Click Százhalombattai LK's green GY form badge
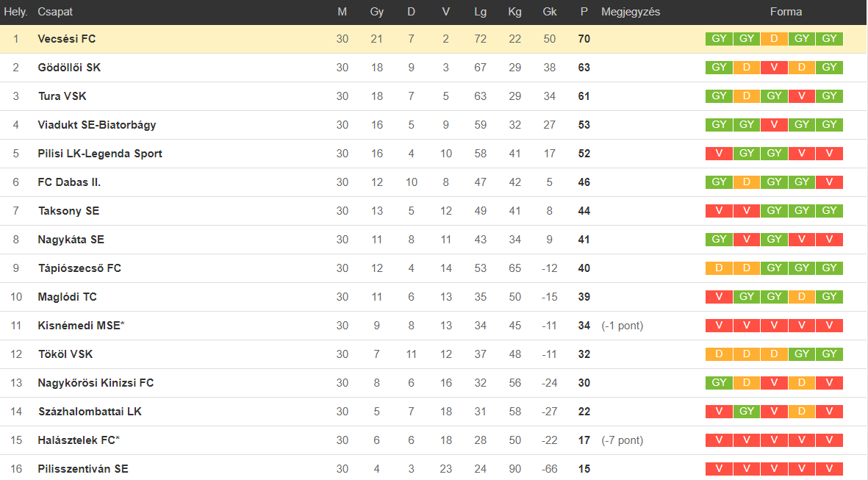 pyautogui.click(x=746, y=412)
